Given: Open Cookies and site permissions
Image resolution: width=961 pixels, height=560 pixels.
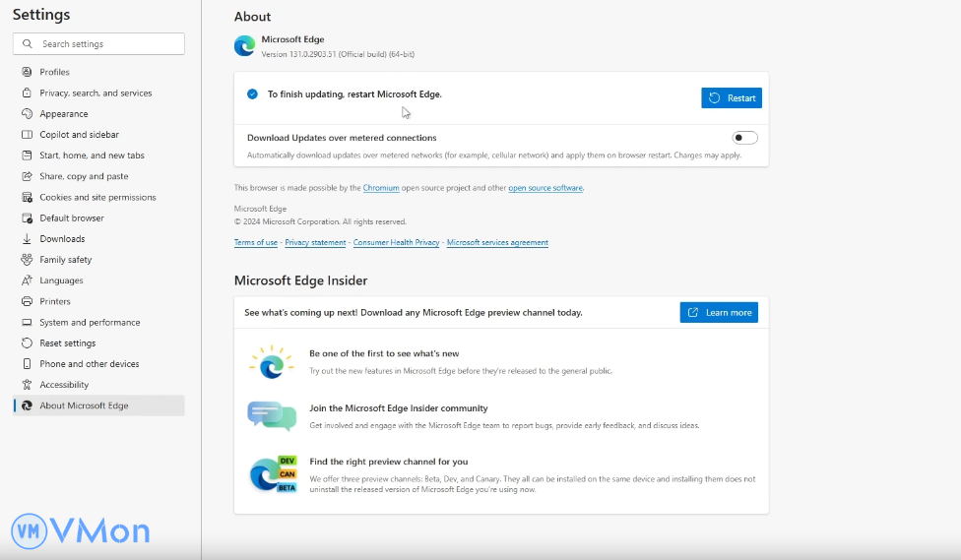Looking at the screenshot, I should click(x=97, y=198).
